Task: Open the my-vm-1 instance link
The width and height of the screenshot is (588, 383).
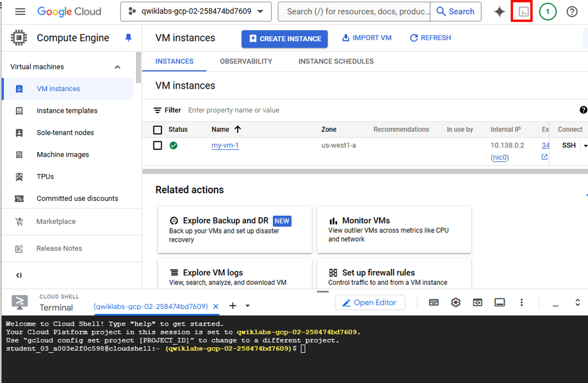Action: pyautogui.click(x=225, y=145)
